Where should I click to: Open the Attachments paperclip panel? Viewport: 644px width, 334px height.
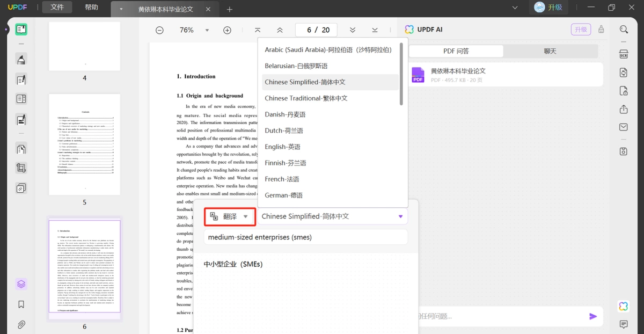pos(21,324)
